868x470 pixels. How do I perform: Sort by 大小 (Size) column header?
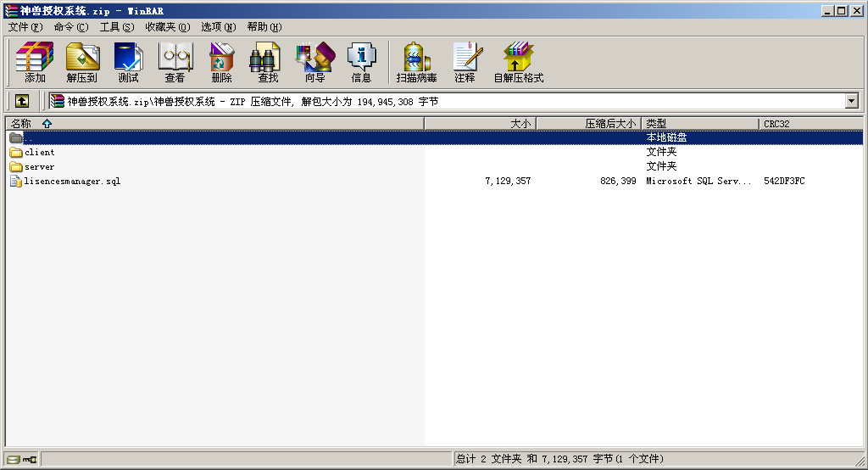click(520, 124)
